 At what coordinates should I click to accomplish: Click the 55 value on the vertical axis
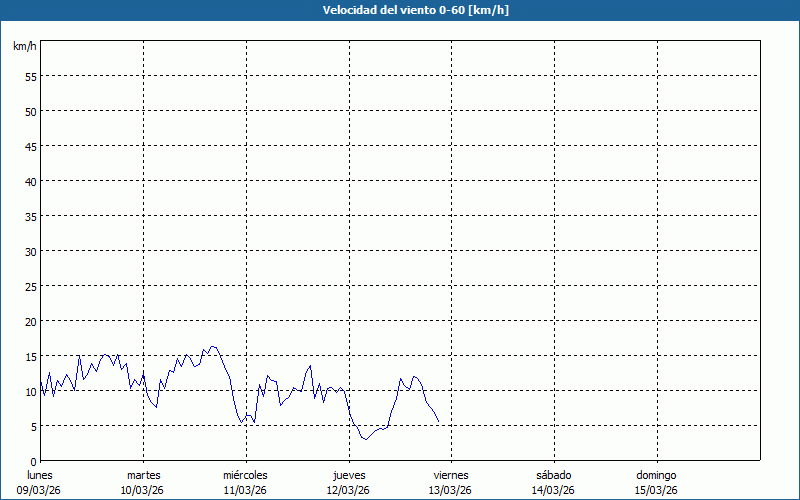[x=30, y=76]
